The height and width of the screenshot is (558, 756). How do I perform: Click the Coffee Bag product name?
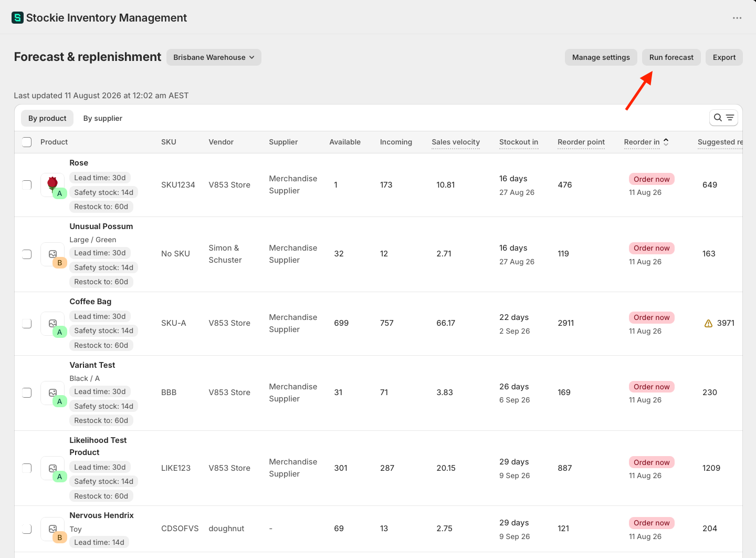pyautogui.click(x=90, y=302)
